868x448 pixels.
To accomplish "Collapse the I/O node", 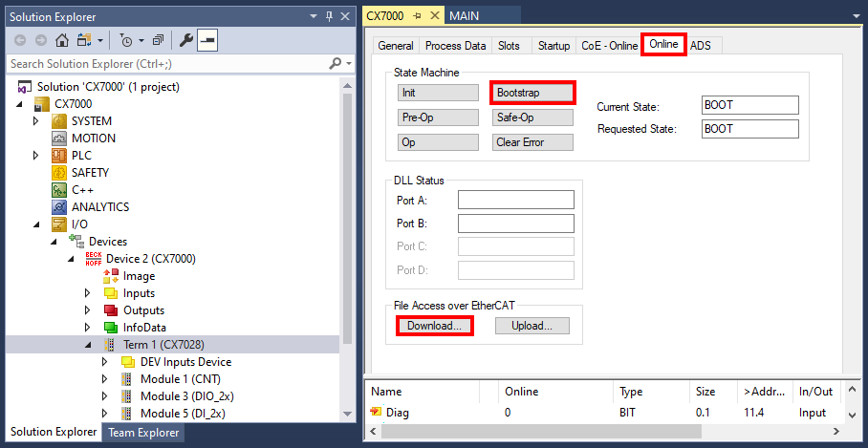I will (x=36, y=224).
